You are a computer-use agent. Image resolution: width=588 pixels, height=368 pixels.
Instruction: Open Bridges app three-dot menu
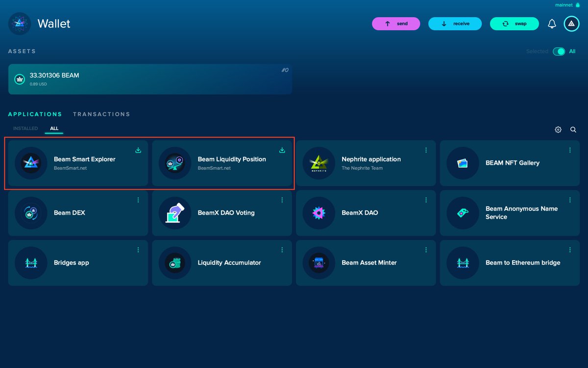coord(138,250)
